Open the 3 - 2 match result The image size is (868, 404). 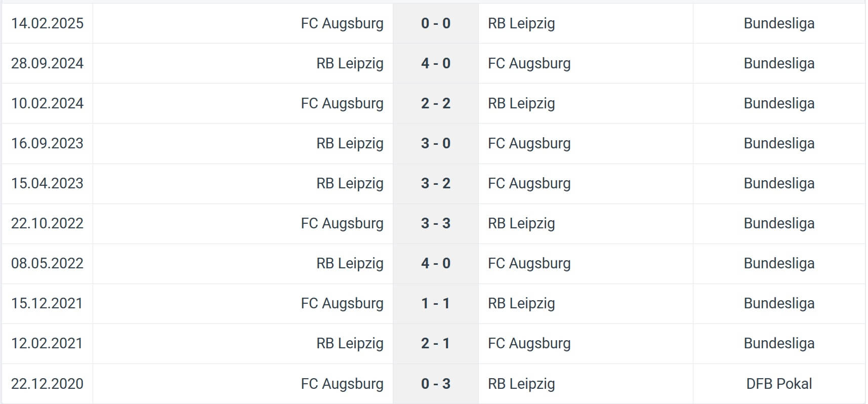pyautogui.click(x=435, y=183)
